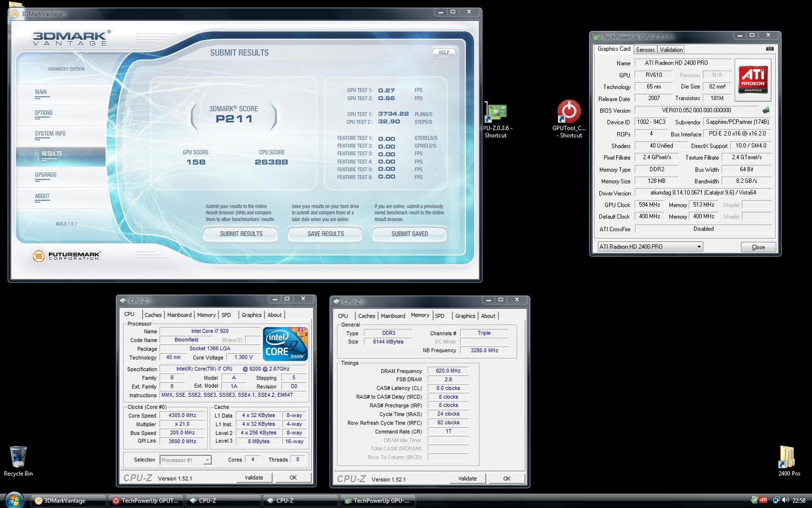Open the About tab in left CPU-Z window
This screenshot has height=508, width=812.
click(275, 315)
